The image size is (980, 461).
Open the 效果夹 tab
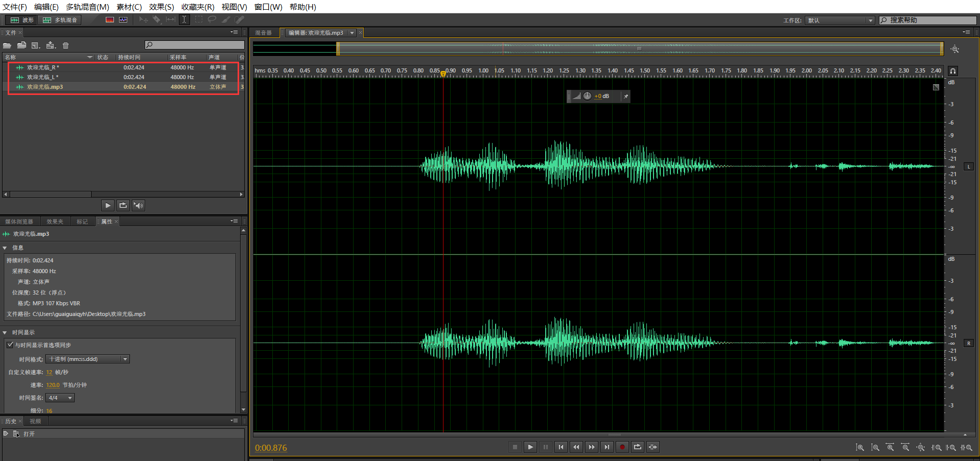coord(55,222)
